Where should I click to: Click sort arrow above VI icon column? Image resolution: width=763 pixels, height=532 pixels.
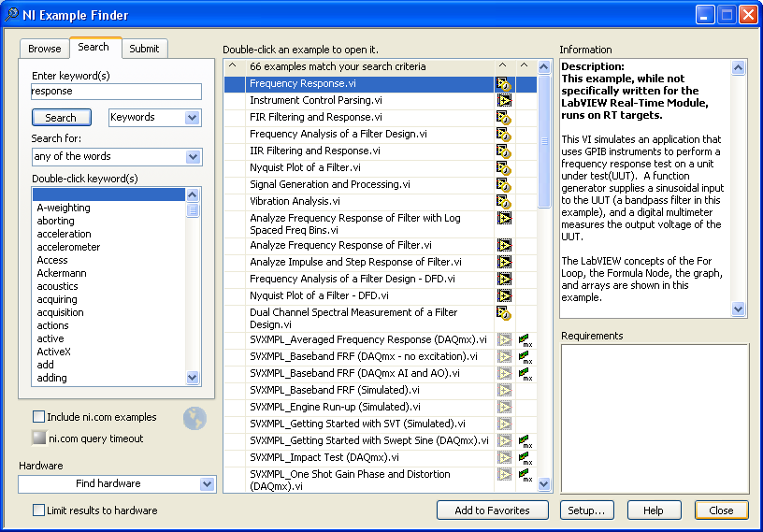click(503, 65)
